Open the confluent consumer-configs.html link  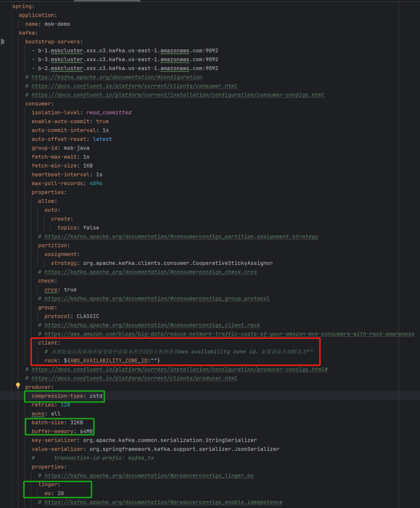coord(178,95)
